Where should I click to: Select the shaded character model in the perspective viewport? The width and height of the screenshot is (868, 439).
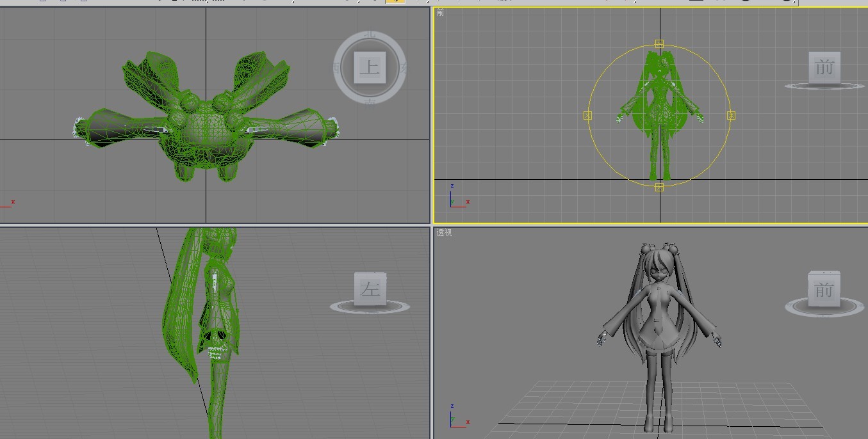659,337
